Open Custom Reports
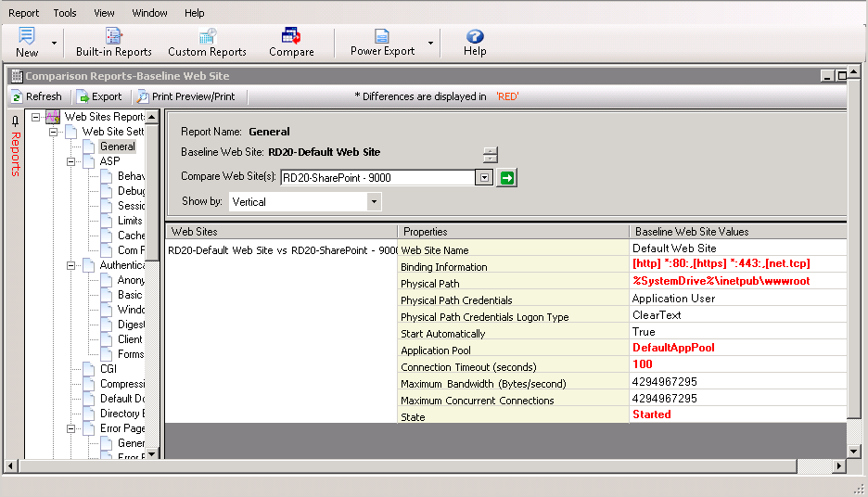Viewport: 868px width, 497px height. pos(207,44)
